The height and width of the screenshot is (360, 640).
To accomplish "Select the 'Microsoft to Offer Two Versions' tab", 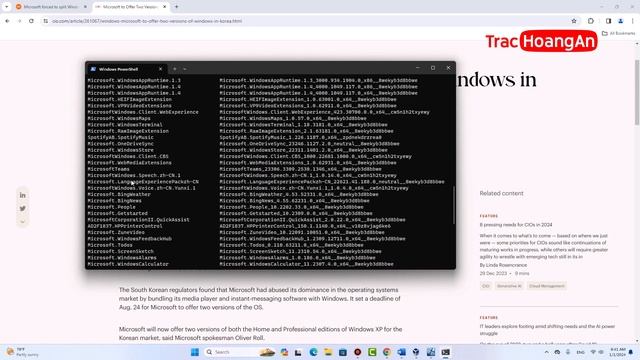I will 130,7.
